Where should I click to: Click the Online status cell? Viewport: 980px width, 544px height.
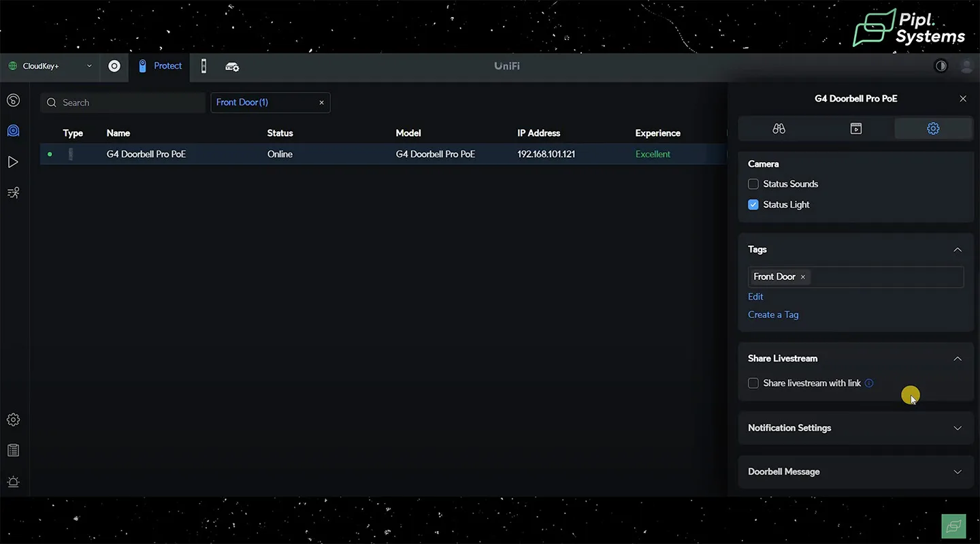(x=280, y=155)
